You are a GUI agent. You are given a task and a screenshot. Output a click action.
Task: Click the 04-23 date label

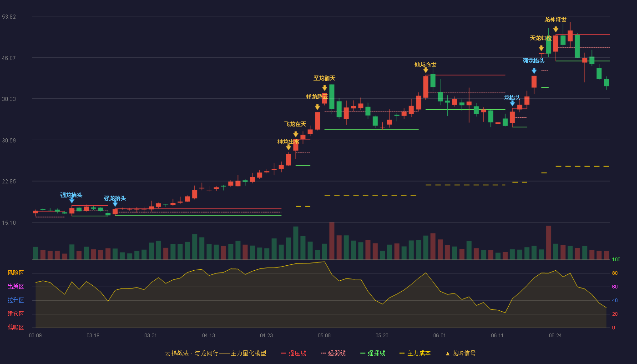pyautogui.click(x=266, y=335)
